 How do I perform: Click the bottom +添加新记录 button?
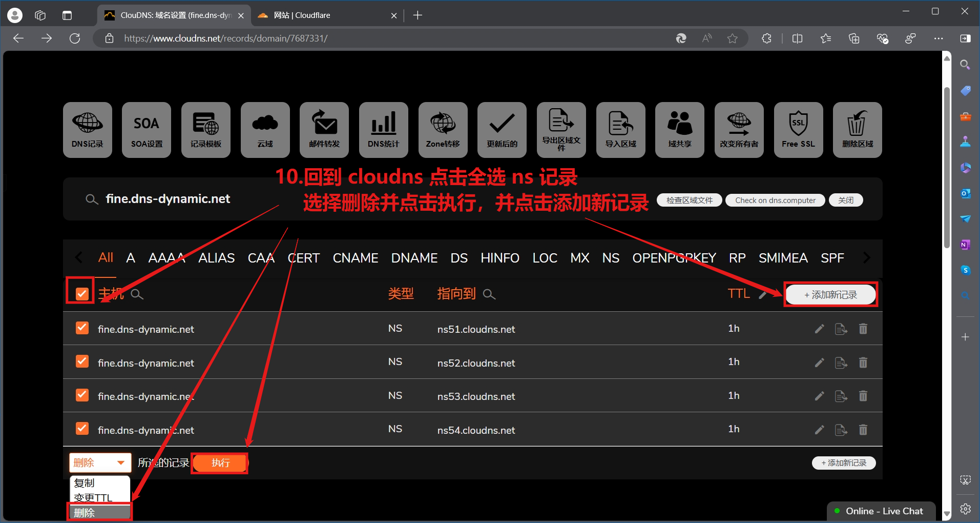coord(844,463)
